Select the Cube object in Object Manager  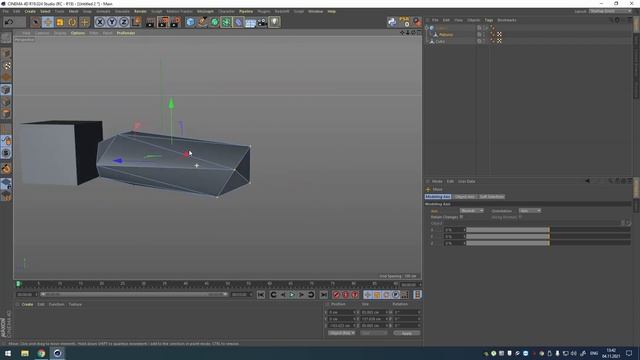(440, 41)
